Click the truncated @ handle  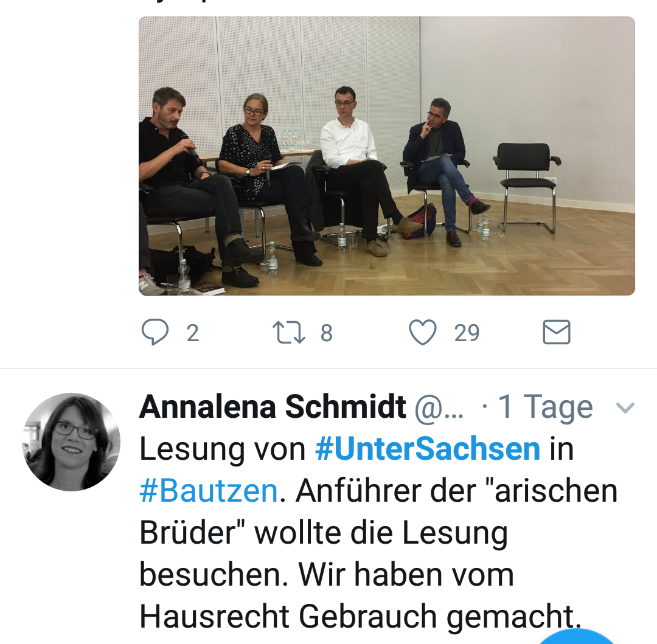[x=439, y=407]
